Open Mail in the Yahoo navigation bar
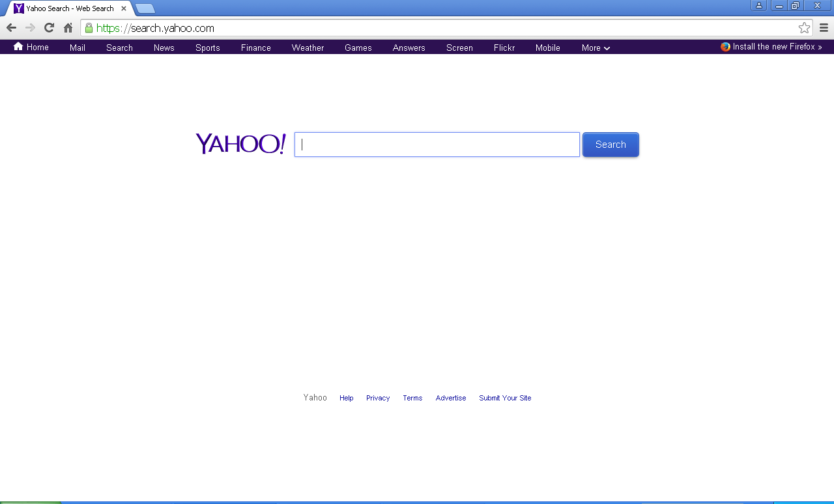Screen dimensions: 834x504 [78, 48]
